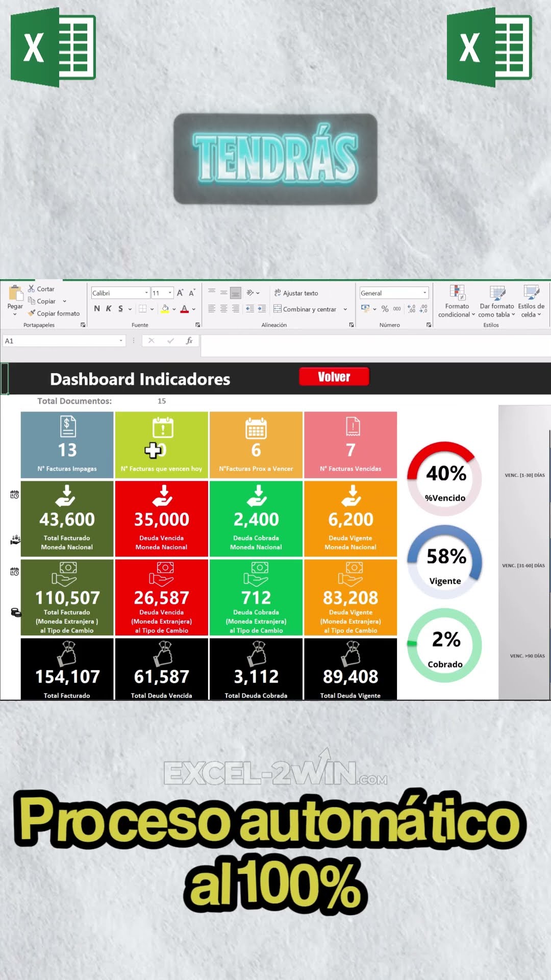Click the formula bar input area
Screen dimensions: 551x980
(x=375, y=346)
